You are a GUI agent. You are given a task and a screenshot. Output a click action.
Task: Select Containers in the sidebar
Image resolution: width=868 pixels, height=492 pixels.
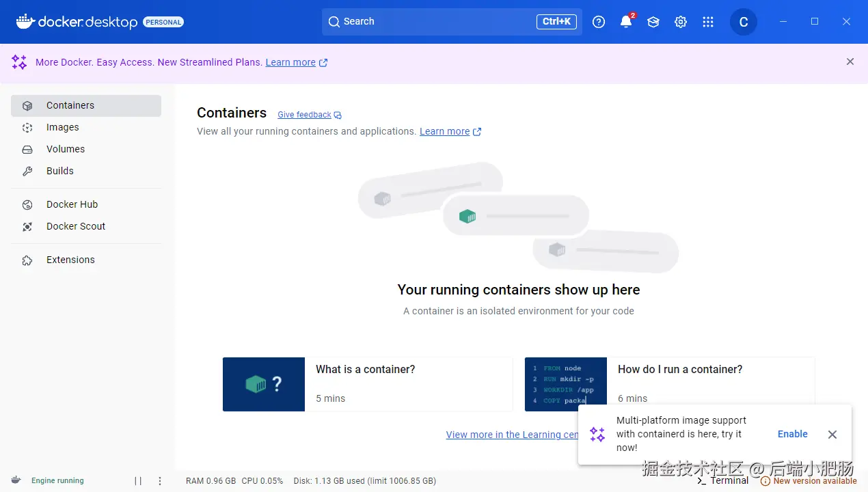click(x=86, y=106)
